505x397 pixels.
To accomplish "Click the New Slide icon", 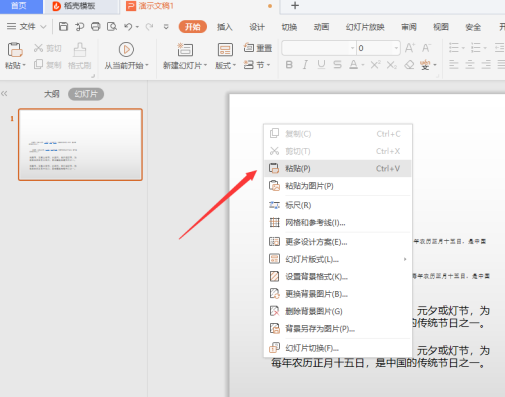I will coord(185,50).
